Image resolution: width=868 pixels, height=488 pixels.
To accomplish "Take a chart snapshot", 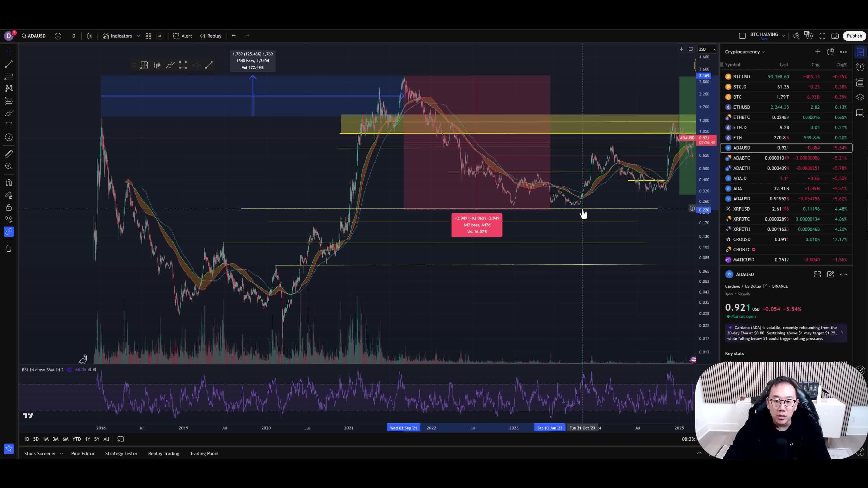I will click(x=835, y=36).
